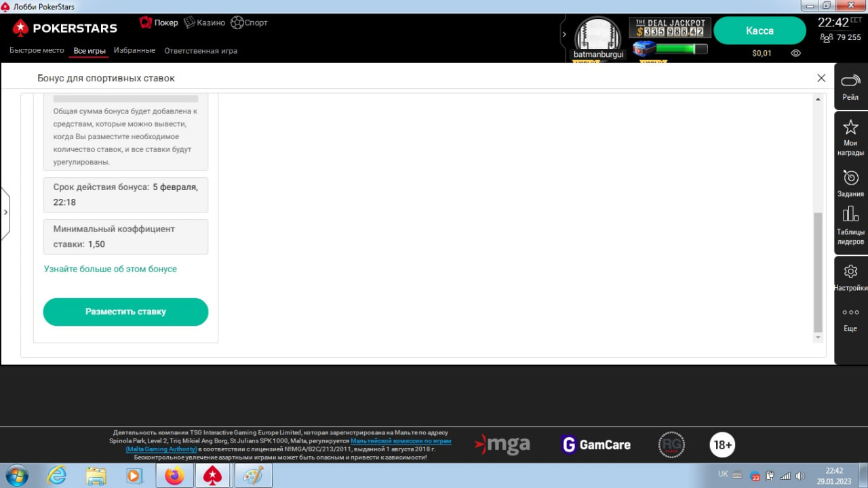Click the Бонус для спортивных ставок heading
The height and width of the screenshot is (488, 868).
[x=106, y=78]
